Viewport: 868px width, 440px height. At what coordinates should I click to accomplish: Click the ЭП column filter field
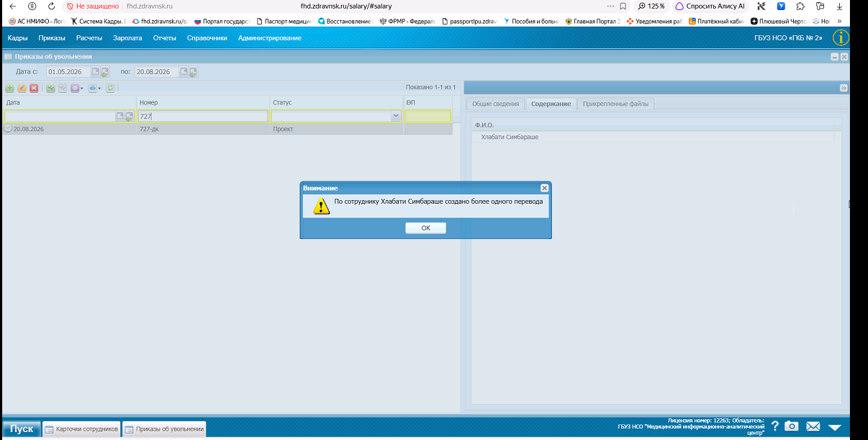[428, 116]
